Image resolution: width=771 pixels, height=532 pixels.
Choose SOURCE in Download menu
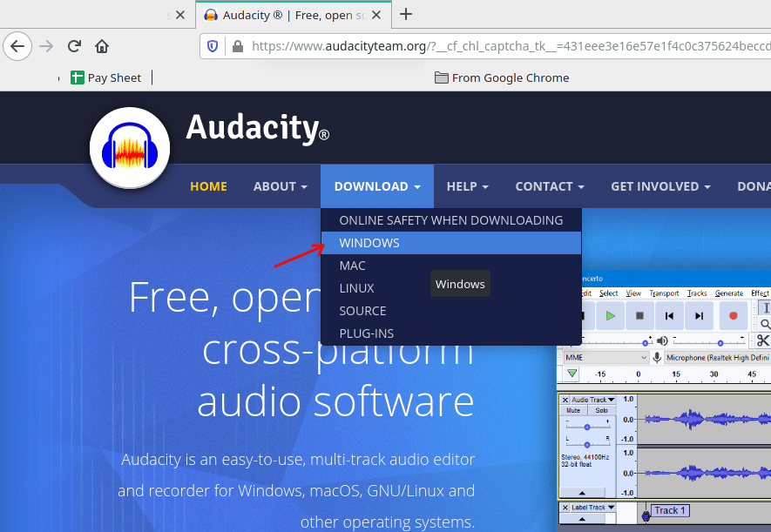(x=451, y=311)
